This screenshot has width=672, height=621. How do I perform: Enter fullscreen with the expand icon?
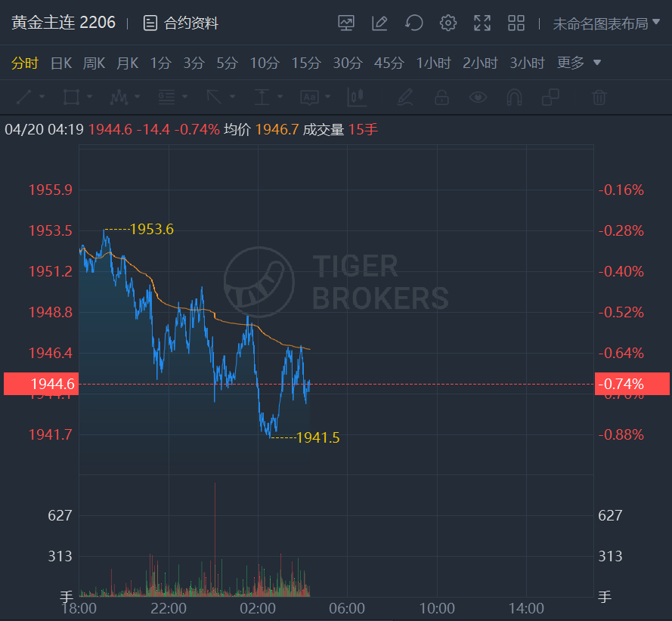(x=482, y=23)
